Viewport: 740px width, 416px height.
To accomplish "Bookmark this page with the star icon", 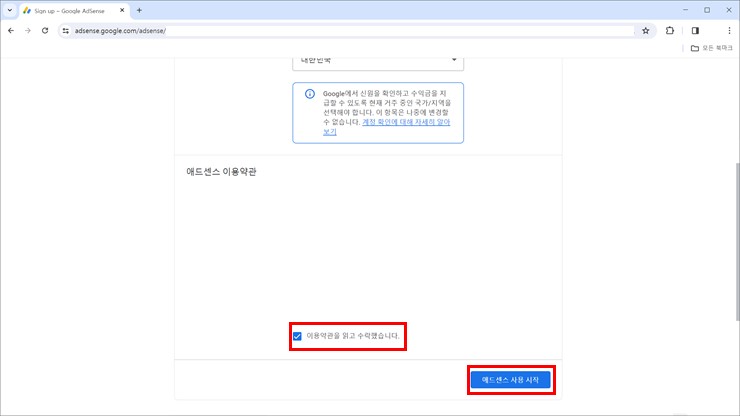I will 646,31.
